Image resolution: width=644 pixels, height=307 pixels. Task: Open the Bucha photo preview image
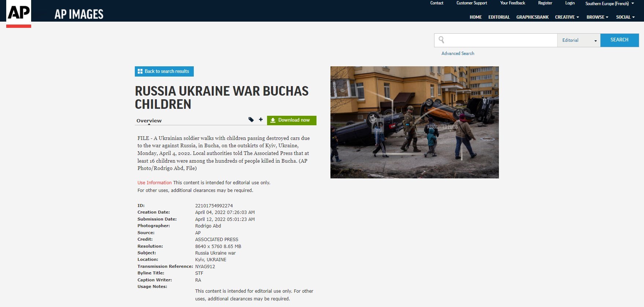click(414, 122)
